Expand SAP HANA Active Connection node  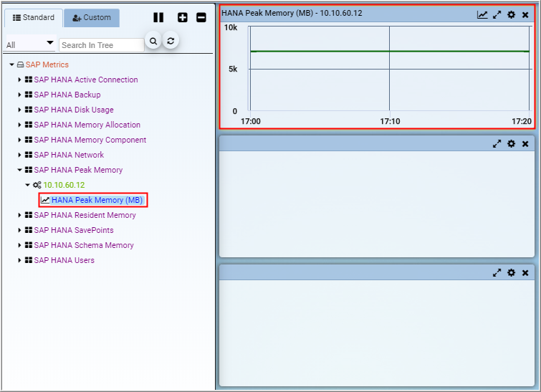19,80
